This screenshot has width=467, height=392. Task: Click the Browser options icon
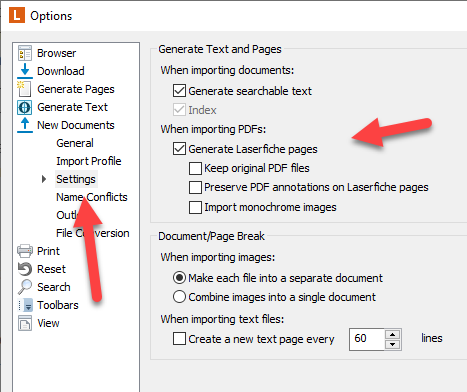[x=25, y=53]
